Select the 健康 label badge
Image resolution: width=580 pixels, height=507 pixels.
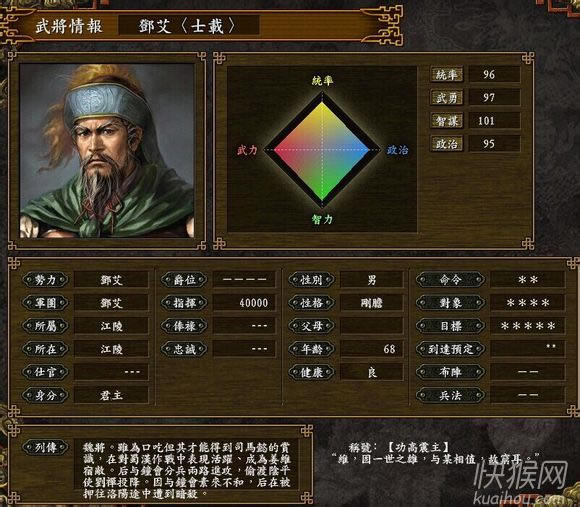click(x=311, y=372)
